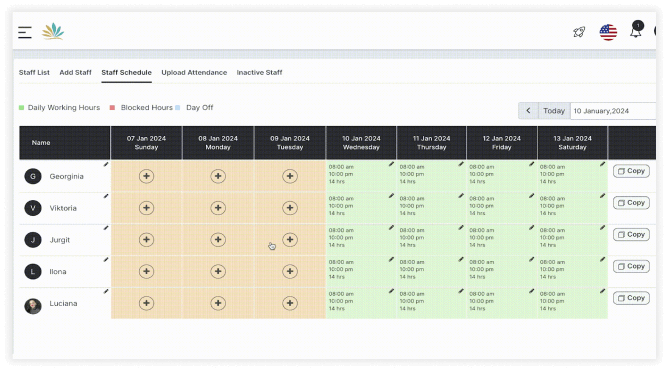The height and width of the screenshot is (371, 668).
Task: Add shift for Ilona on 09 Jan
Action: pyautogui.click(x=290, y=271)
